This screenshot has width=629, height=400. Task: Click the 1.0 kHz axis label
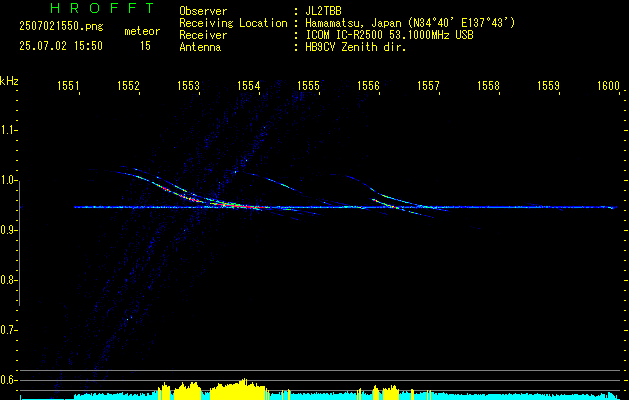pyautogui.click(x=8, y=180)
